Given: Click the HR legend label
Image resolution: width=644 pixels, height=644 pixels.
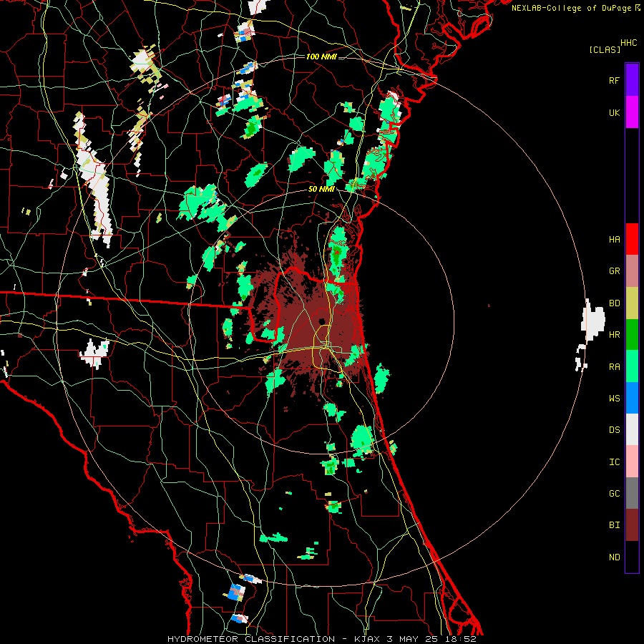Looking at the screenshot, I should [x=614, y=335].
